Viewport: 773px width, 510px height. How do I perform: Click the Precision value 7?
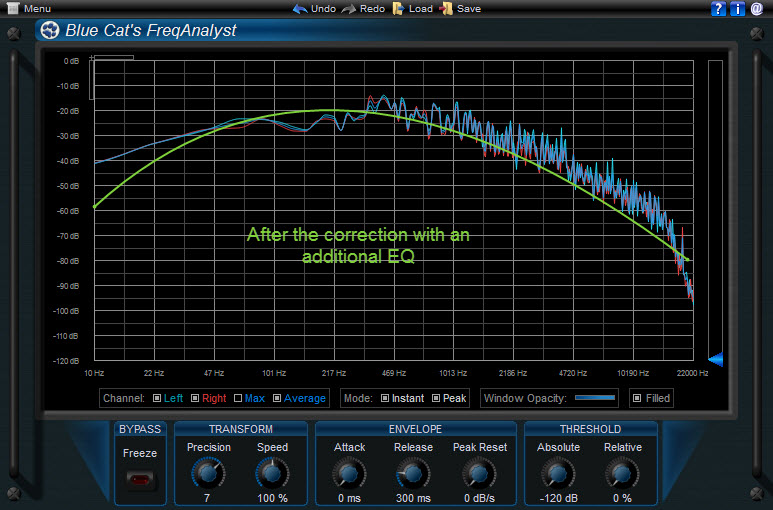point(207,498)
